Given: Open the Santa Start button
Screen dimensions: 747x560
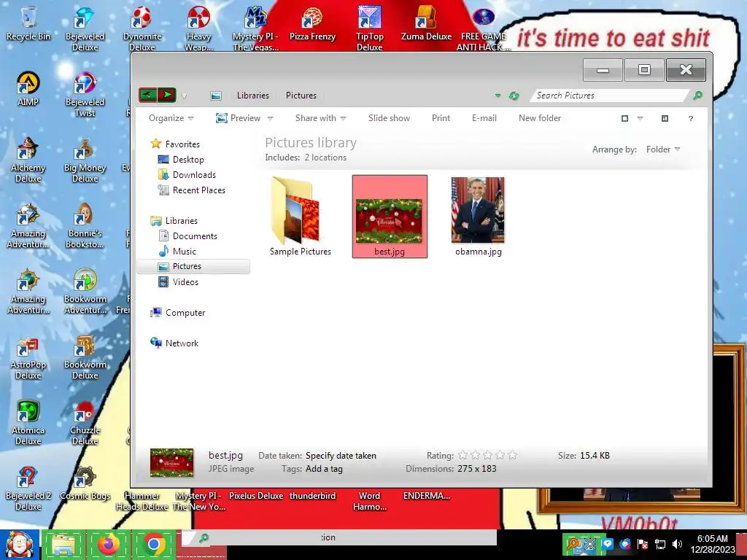Looking at the screenshot, I should 19,545.
